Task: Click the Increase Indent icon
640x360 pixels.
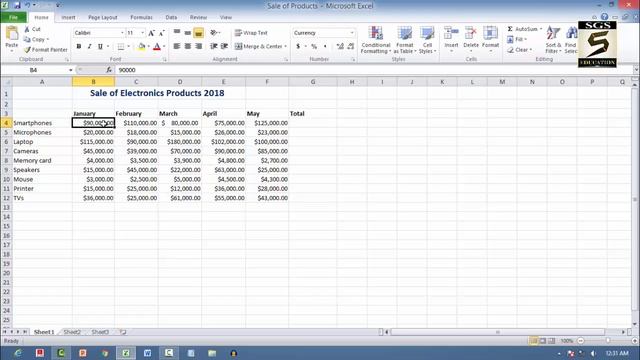Action: [x=224, y=46]
